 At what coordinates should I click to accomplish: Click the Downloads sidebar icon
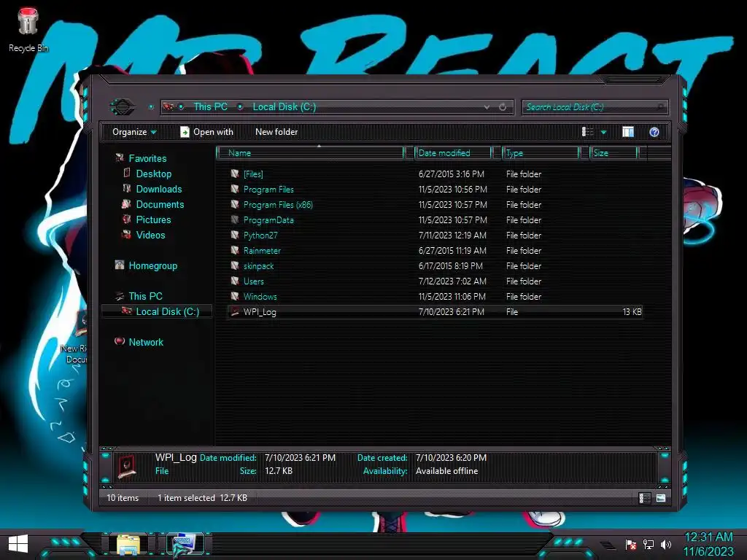coord(127,189)
